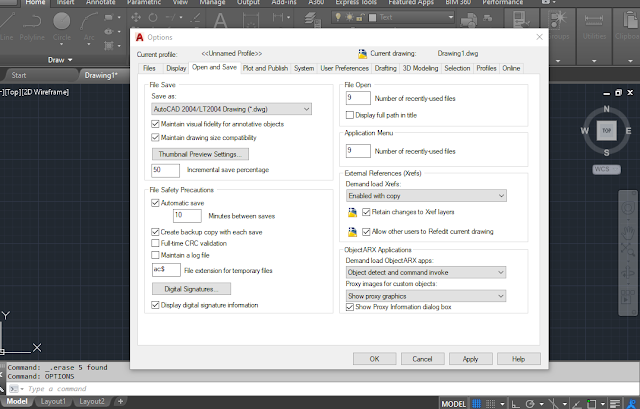This screenshot has height=409, width=640.
Task: Select the Pan tool in navigation bar
Action: click(628, 232)
